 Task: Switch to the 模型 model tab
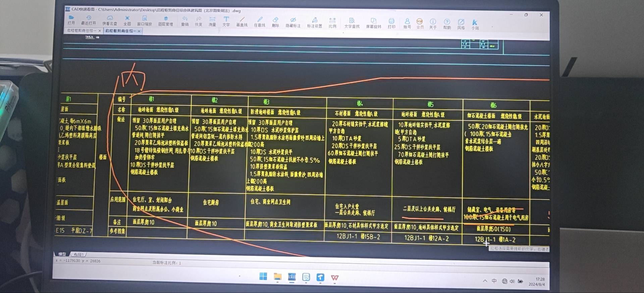[62, 254]
